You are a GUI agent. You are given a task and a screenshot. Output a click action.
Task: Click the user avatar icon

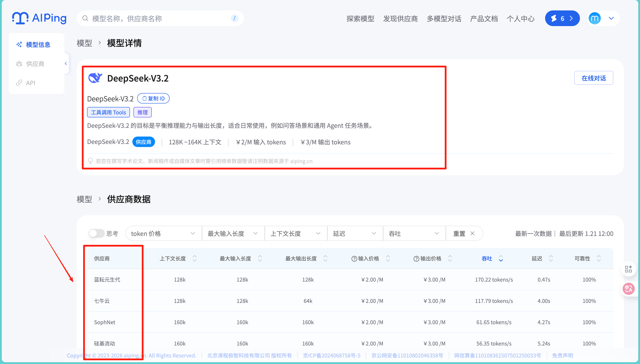point(595,18)
